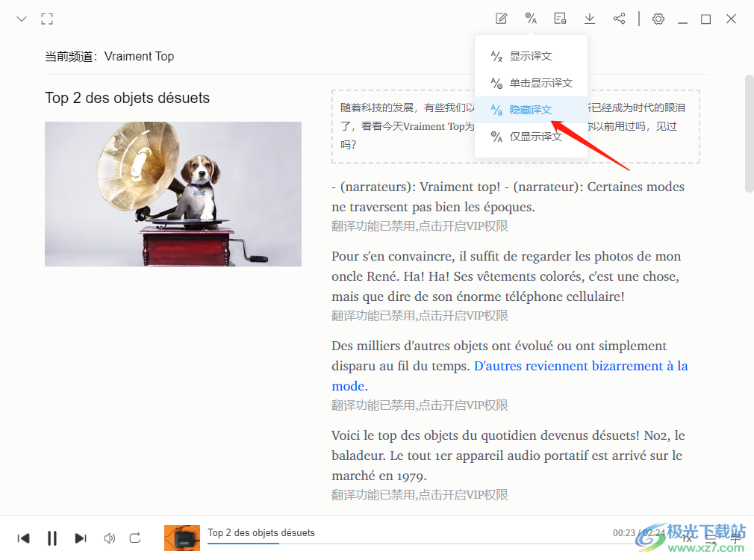Image resolution: width=754 pixels, height=560 pixels.
Task: Click the track title in the player bar
Action: coord(261,532)
